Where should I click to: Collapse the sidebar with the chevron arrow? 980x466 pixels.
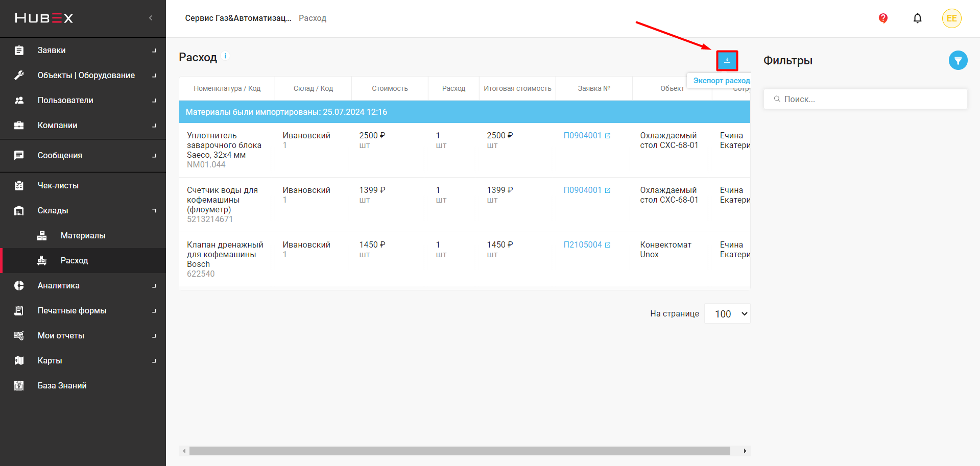point(151,18)
